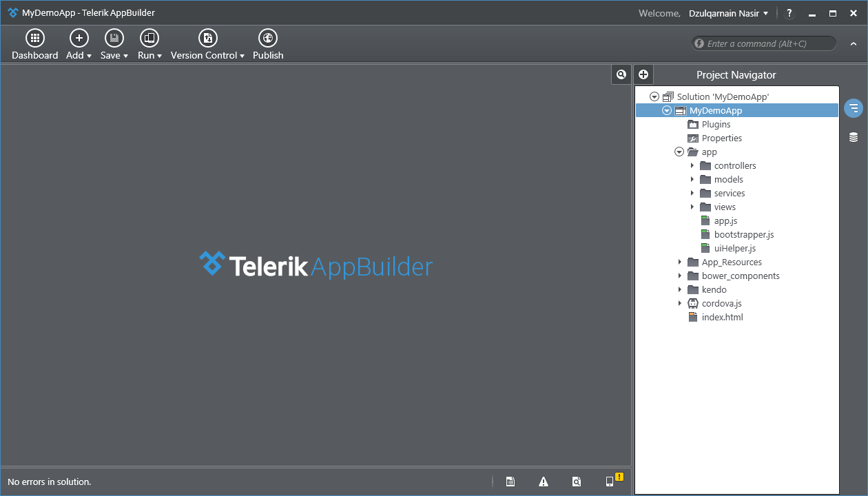Collapse the app folder node

[679, 152]
